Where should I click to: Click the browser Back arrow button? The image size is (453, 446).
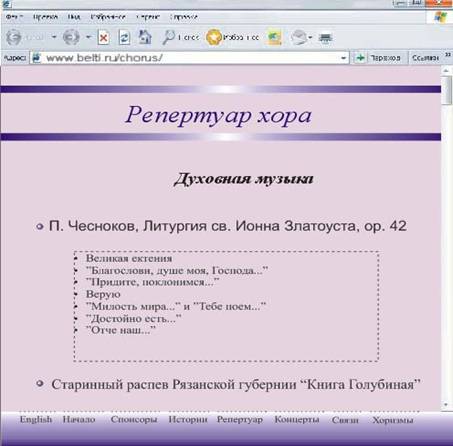click(x=13, y=37)
